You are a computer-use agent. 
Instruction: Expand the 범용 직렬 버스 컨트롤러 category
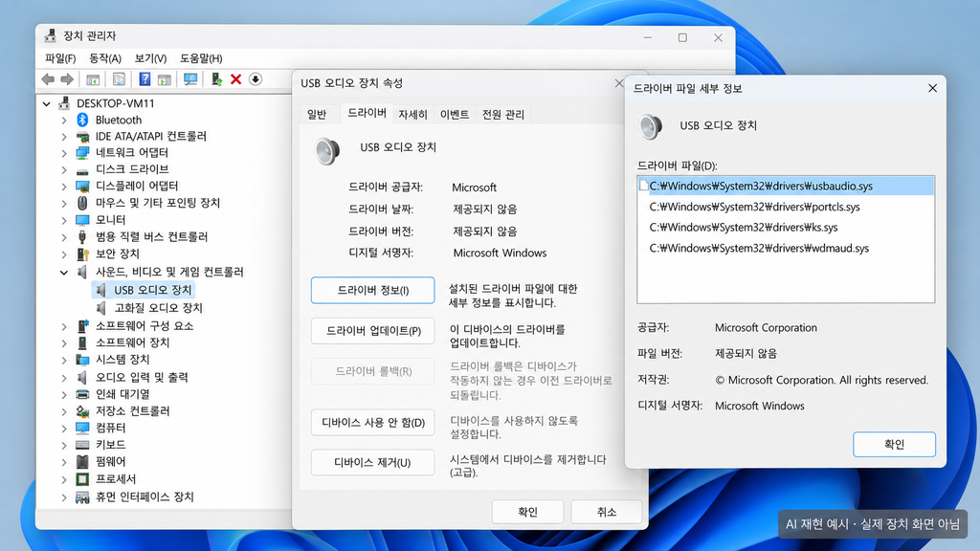[64, 237]
